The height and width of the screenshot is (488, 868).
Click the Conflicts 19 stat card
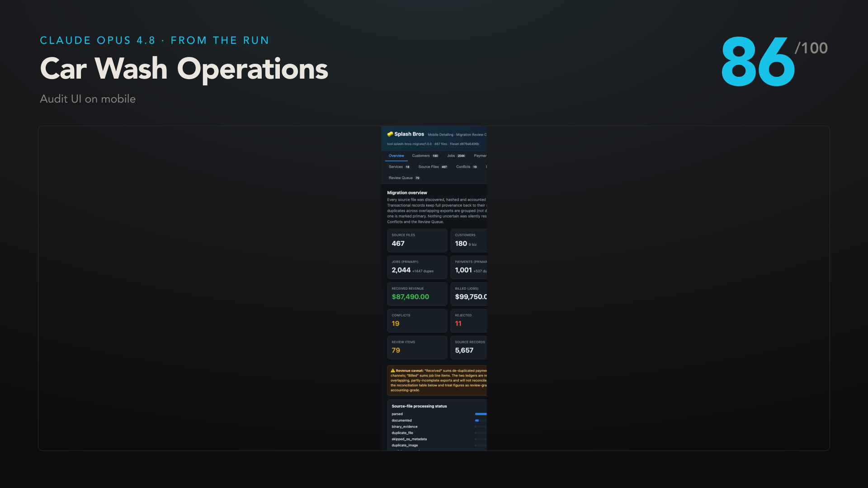click(x=417, y=321)
